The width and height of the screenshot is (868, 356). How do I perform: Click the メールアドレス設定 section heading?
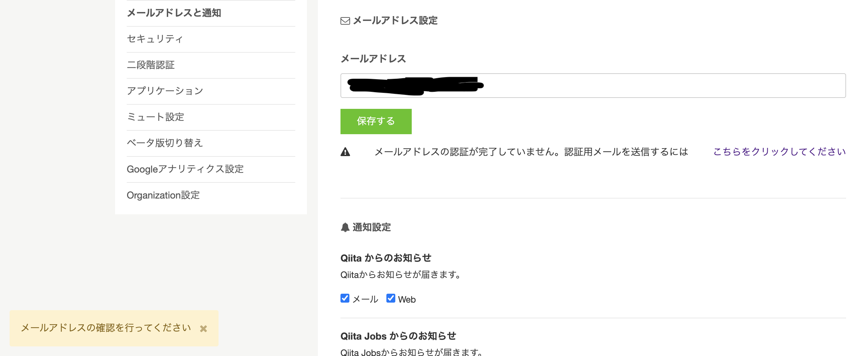click(396, 21)
